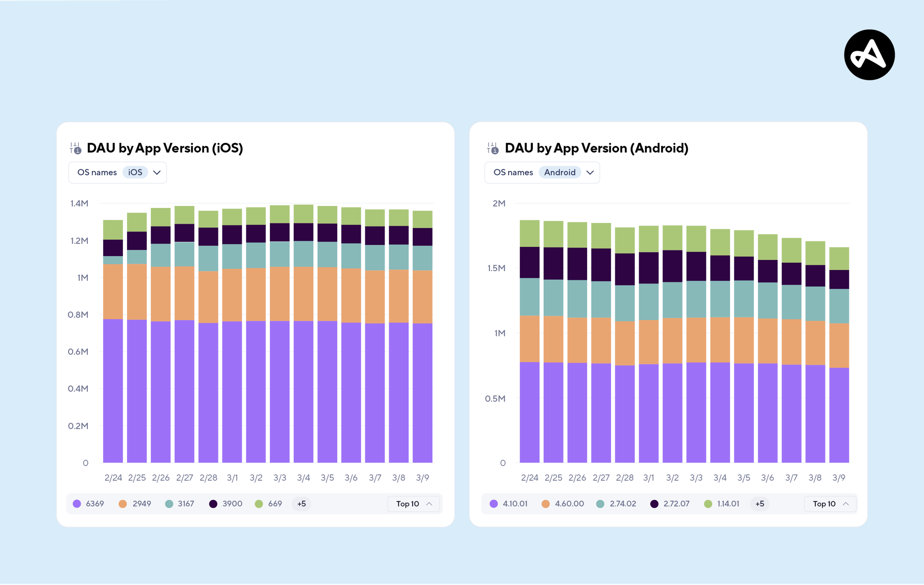Toggle legend series 6369

click(x=88, y=503)
